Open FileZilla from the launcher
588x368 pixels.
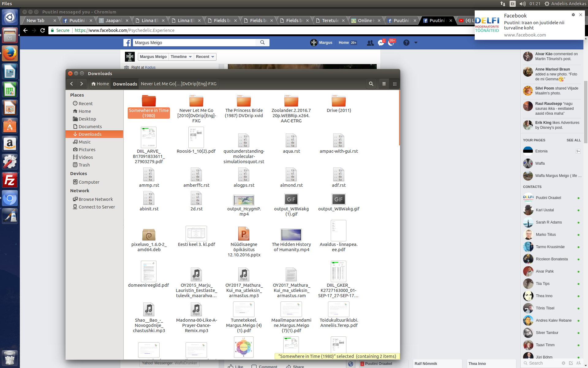(10, 180)
